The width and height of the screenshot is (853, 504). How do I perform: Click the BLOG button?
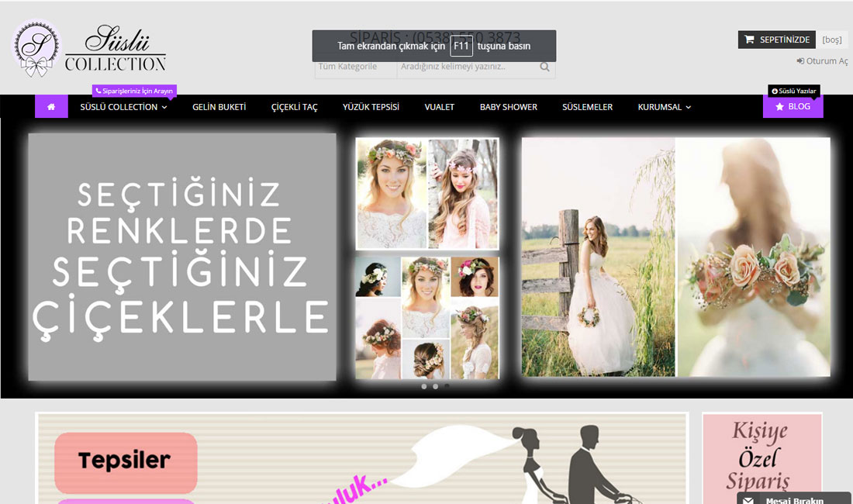[793, 106]
